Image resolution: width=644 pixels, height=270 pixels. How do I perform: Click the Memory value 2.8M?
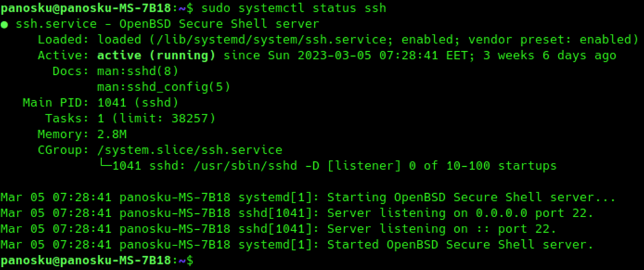click(x=112, y=135)
